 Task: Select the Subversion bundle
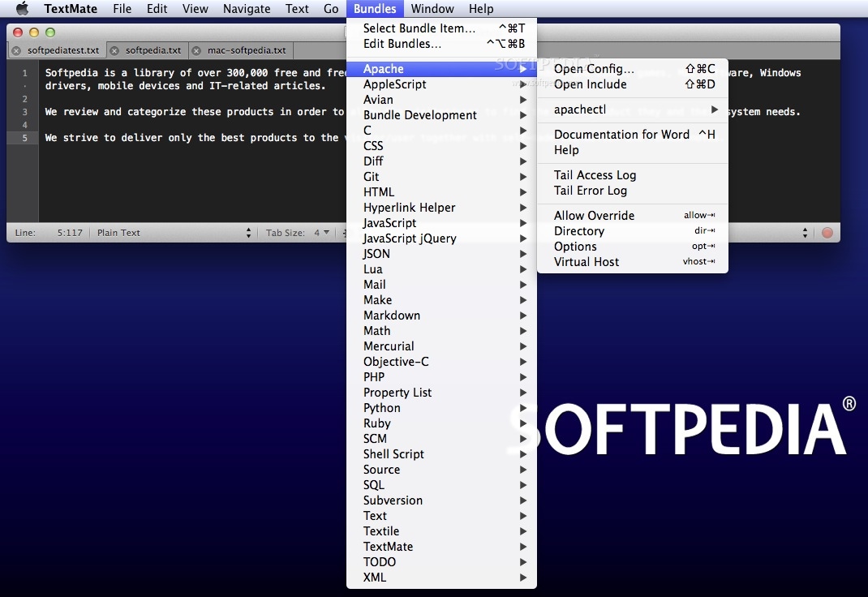point(441,500)
